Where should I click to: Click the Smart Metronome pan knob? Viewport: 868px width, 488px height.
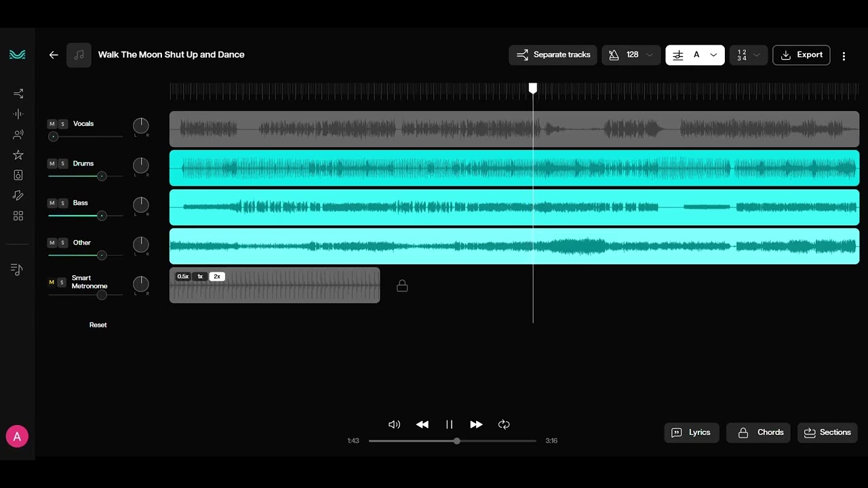point(140,284)
